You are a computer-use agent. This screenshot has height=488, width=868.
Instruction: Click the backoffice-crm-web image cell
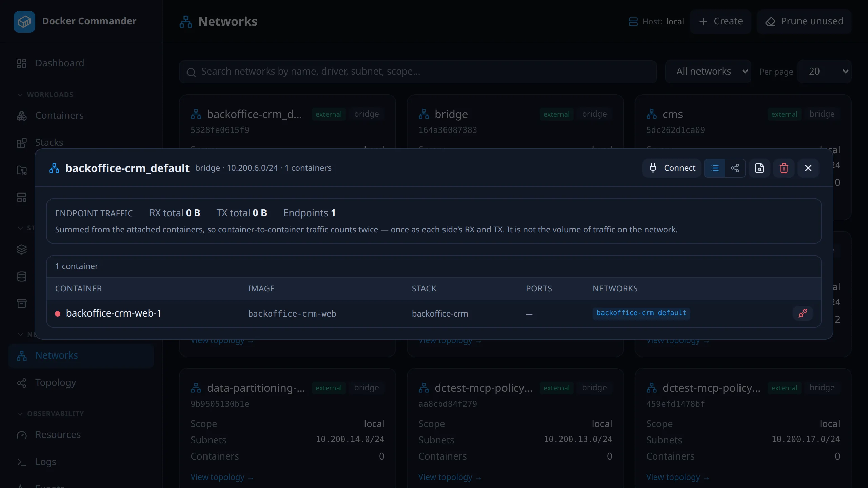click(x=292, y=314)
